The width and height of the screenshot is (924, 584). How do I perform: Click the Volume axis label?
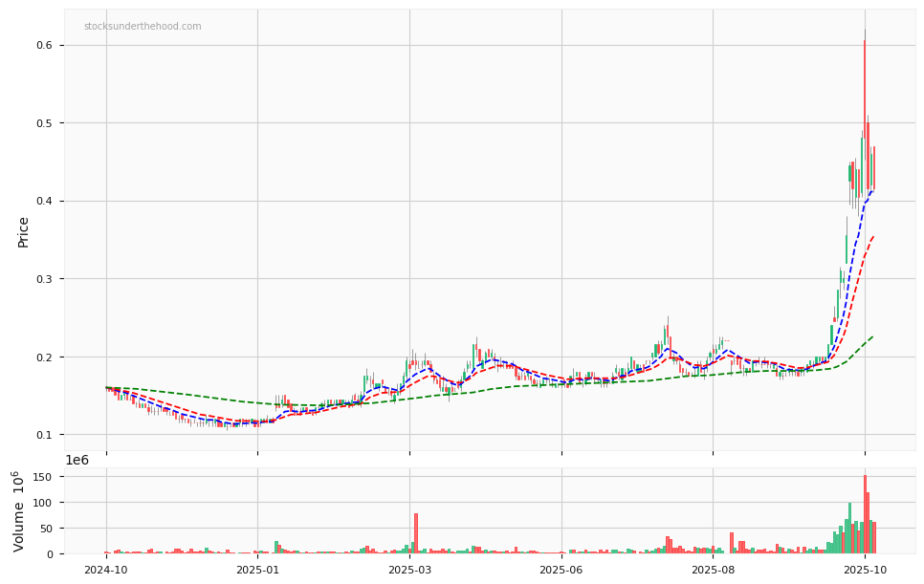coord(19,511)
